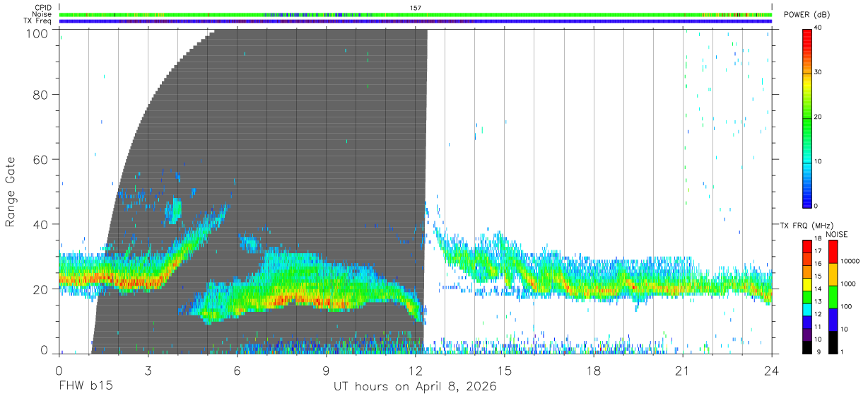Click the POWER colorbar gradient
The width and height of the screenshot is (868, 401).
point(807,117)
